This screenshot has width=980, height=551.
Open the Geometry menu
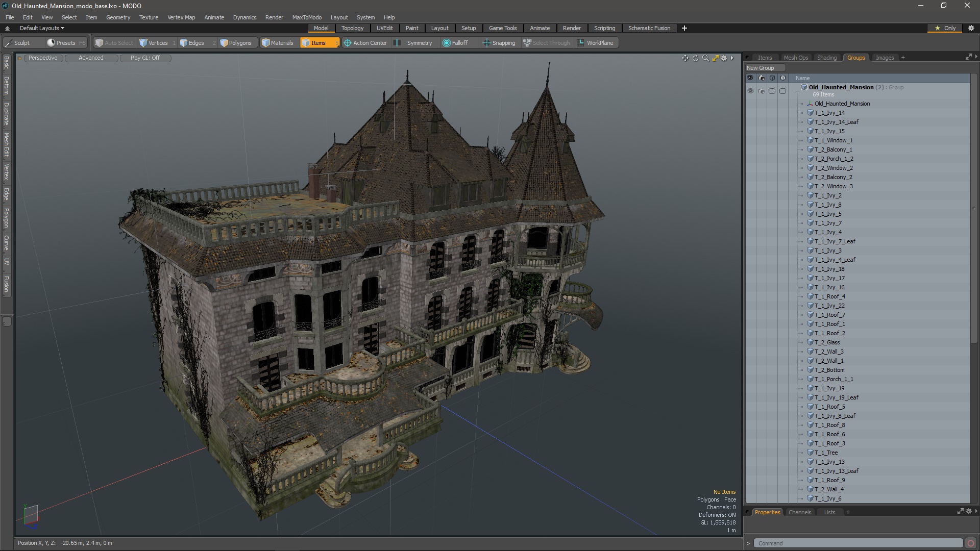coord(118,17)
